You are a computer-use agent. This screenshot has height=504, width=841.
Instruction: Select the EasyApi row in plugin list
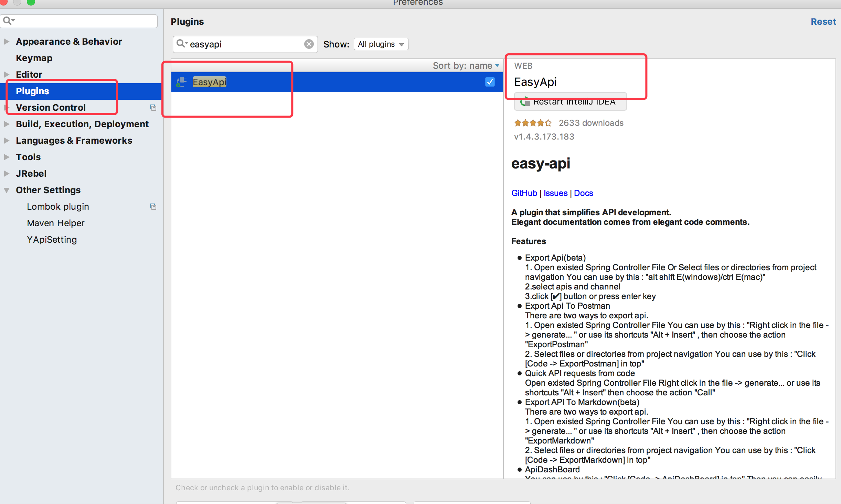click(x=337, y=82)
